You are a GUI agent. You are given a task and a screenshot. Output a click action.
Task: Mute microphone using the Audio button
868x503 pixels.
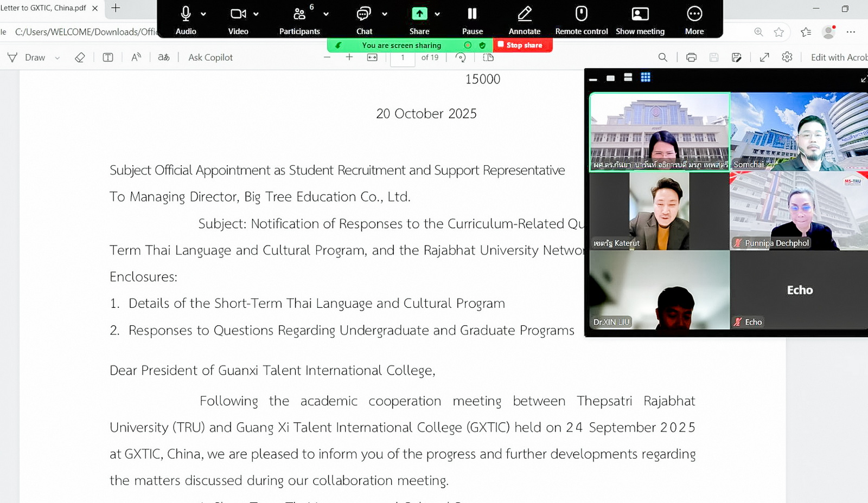tap(186, 14)
